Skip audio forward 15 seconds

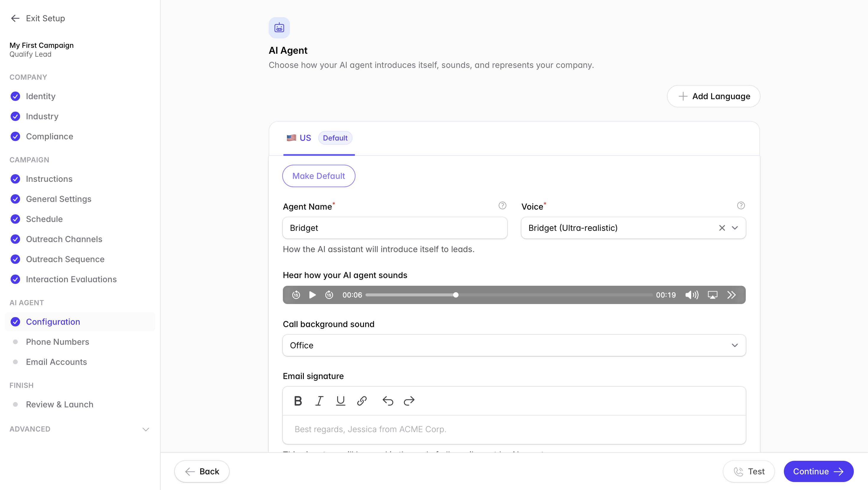tap(329, 295)
